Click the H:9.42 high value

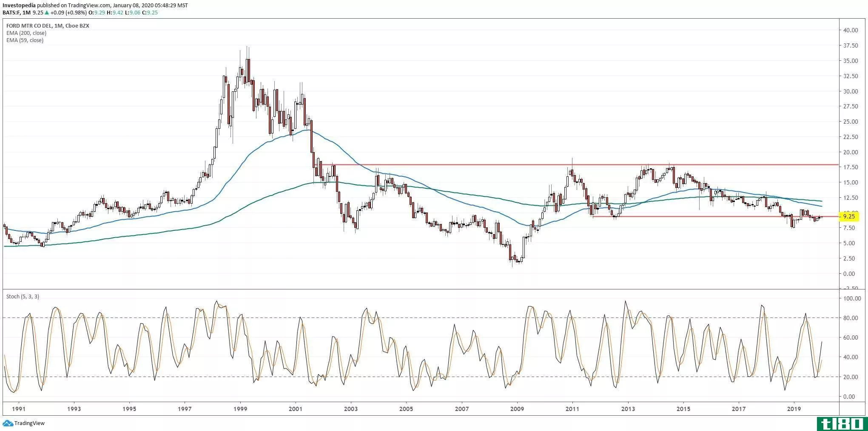click(115, 13)
